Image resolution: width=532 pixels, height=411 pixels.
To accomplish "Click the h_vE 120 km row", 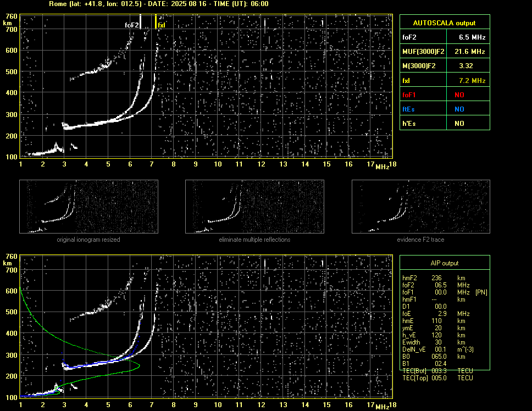I will (434, 335).
